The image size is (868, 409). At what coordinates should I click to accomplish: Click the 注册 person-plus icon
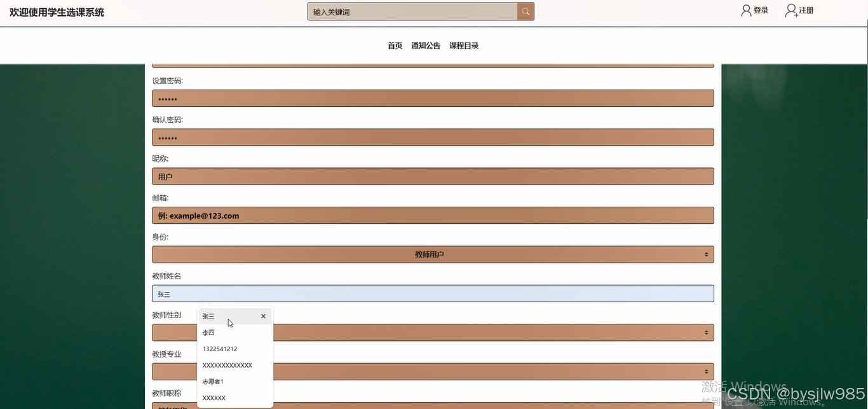[790, 10]
